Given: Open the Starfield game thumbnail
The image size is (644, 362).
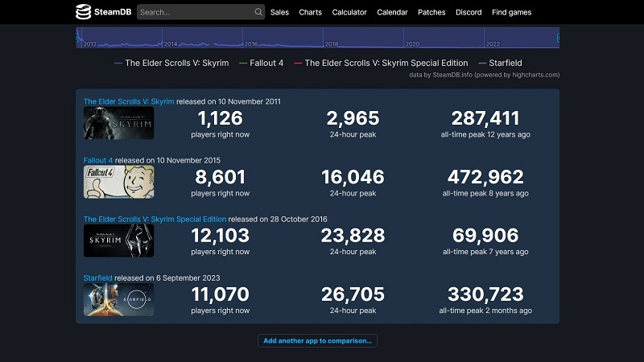Looking at the screenshot, I should point(118,299).
